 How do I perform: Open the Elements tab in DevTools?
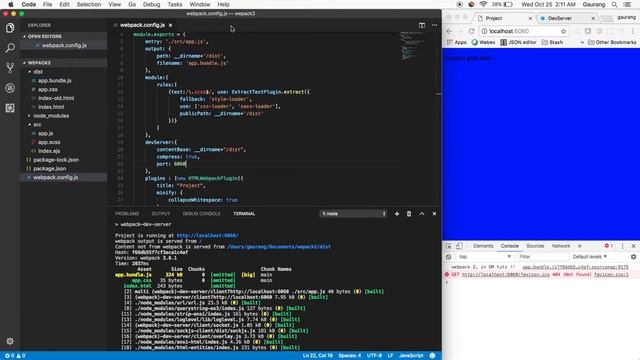[483, 246]
